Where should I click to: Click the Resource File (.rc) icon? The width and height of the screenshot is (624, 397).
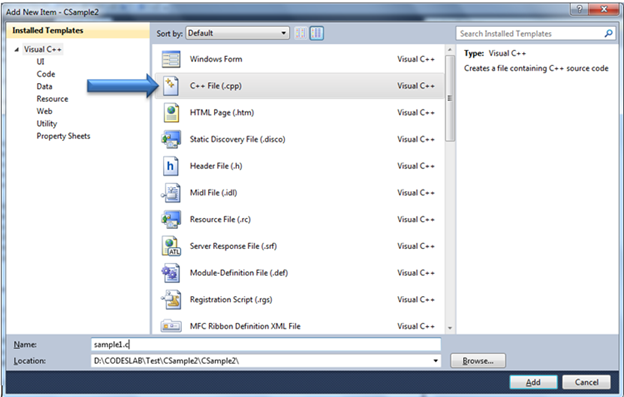pos(171,219)
